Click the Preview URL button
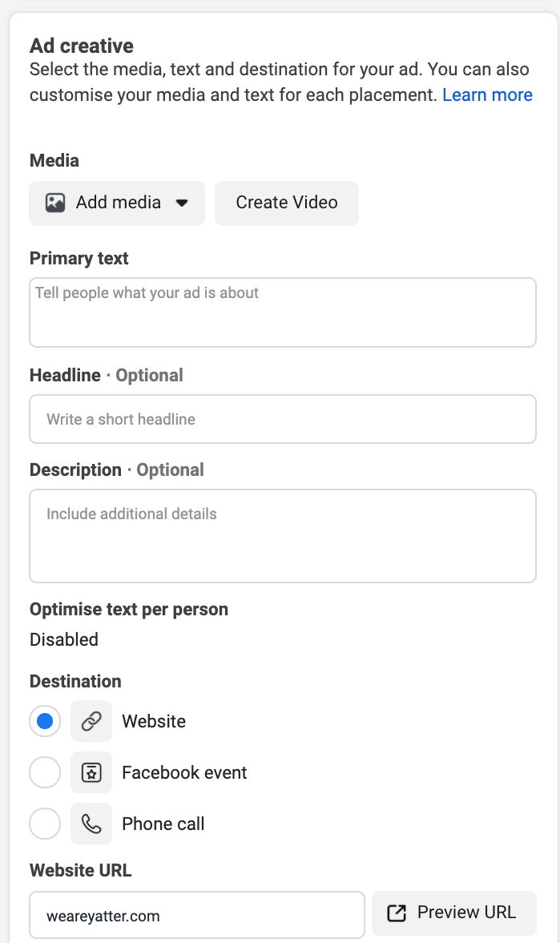The image size is (560, 943). (x=454, y=913)
